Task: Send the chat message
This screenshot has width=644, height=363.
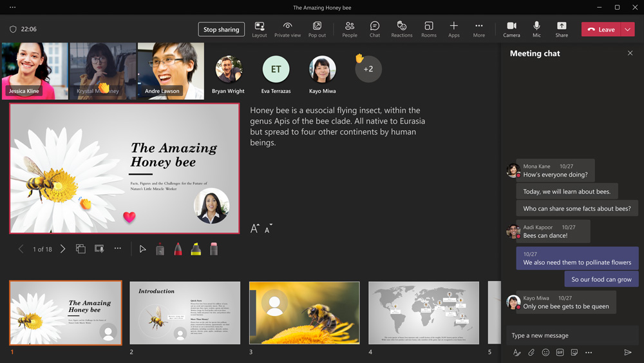Action: [628, 353]
